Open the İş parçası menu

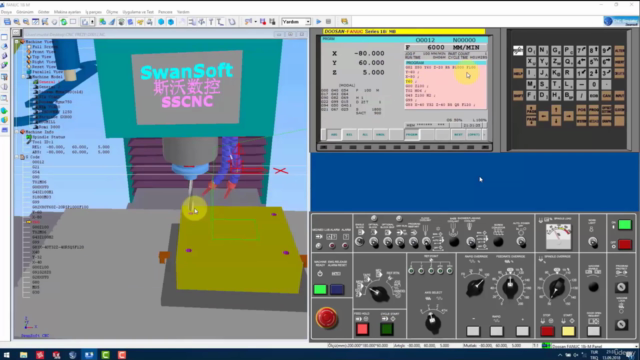tap(93, 12)
